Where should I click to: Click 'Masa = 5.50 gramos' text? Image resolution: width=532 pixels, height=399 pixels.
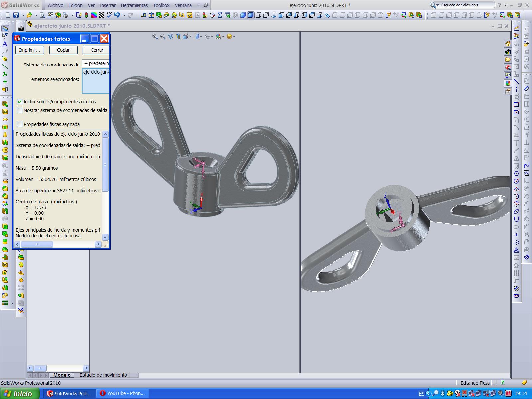pos(37,168)
